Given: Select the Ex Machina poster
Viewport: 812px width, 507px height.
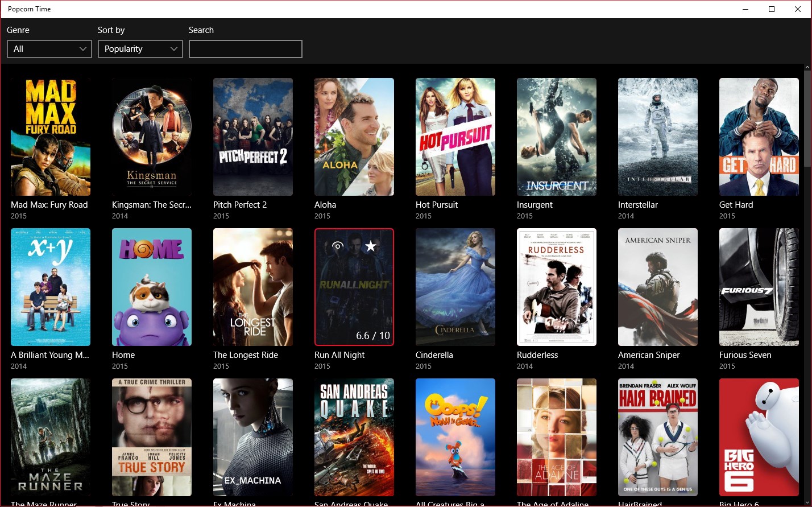Looking at the screenshot, I should tap(253, 438).
